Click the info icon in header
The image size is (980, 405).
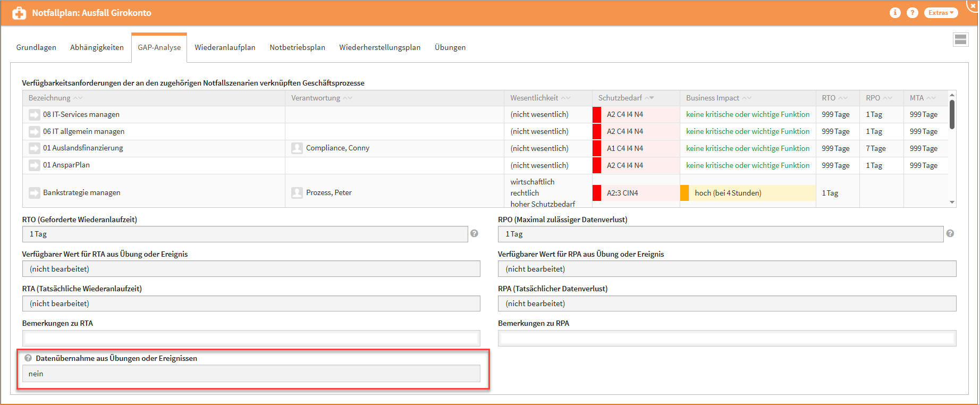[895, 13]
